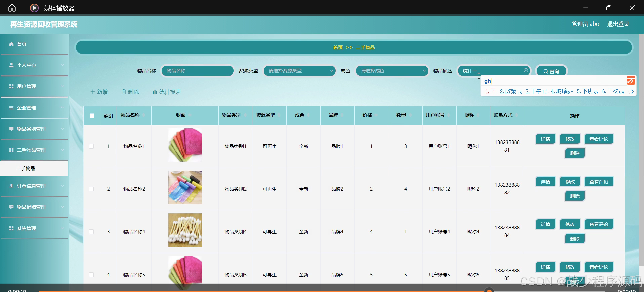Click the sort arrows on 联系方式 column
This screenshot has height=292, width=644.
point(517,115)
